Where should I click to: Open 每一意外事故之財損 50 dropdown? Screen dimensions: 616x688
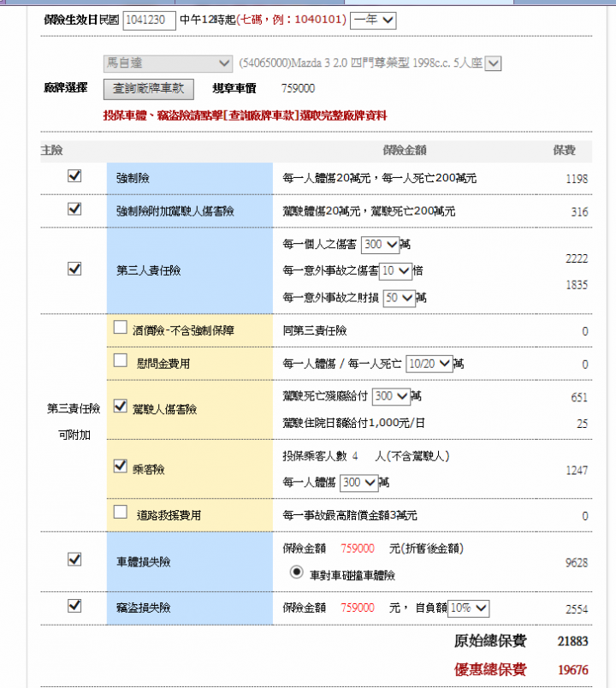[400, 299]
